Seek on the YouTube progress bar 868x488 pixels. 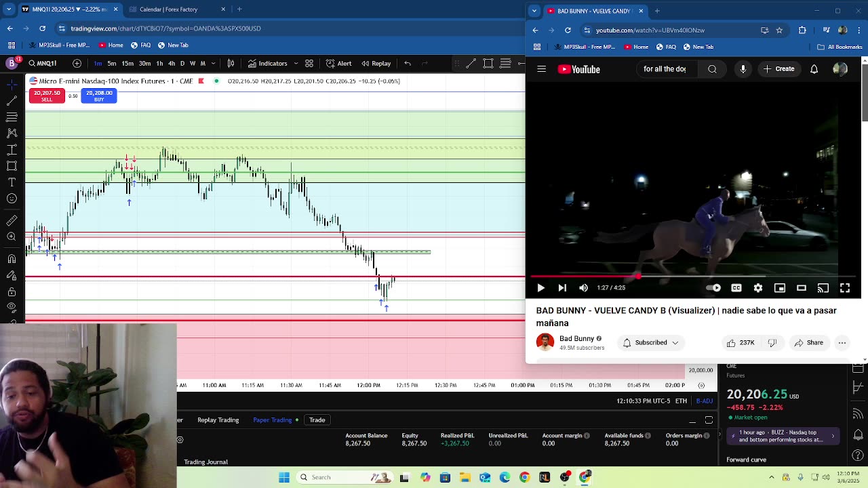[x=692, y=276]
